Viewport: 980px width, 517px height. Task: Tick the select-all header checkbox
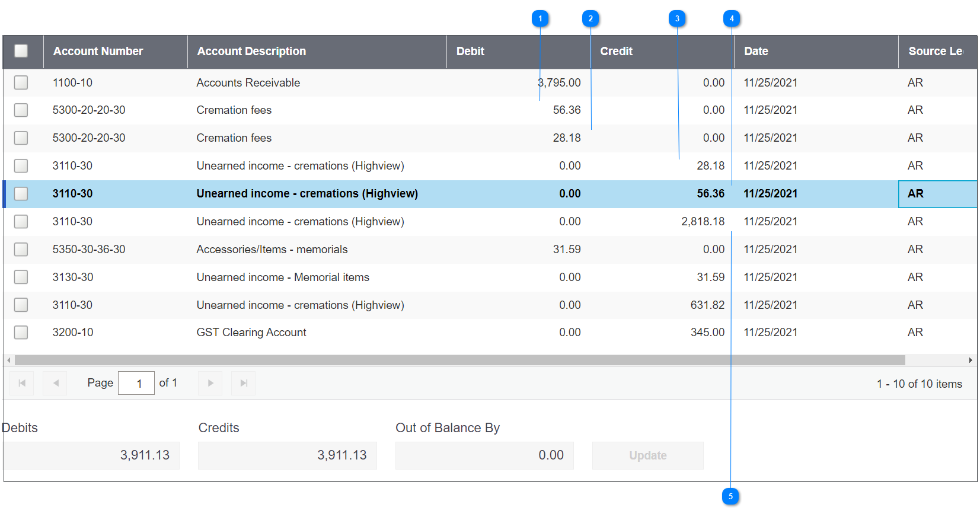(21, 51)
